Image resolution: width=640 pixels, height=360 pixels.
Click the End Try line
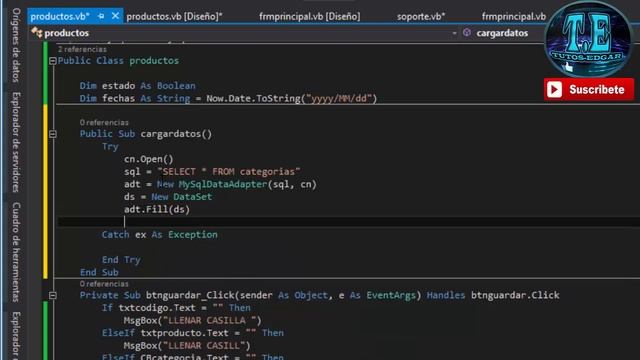tap(121, 260)
